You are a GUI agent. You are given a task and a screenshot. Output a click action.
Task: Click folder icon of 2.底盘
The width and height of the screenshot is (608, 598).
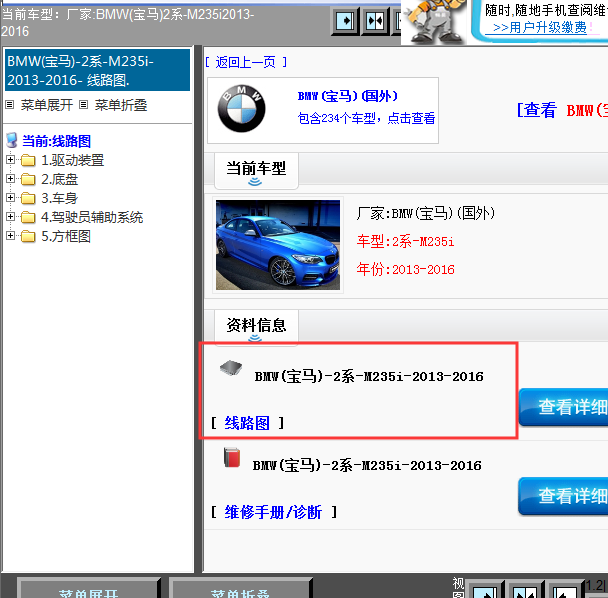click(28, 179)
